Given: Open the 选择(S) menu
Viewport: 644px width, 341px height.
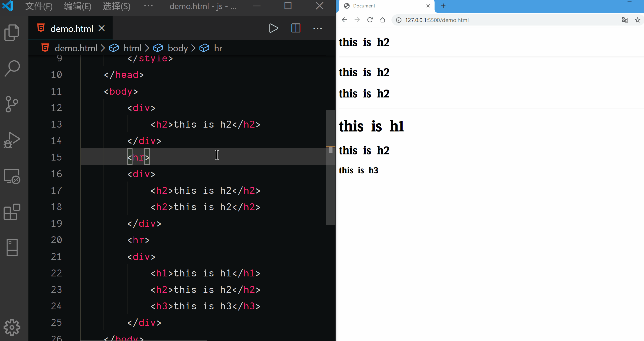Looking at the screenshot, I should click(117, 6).
